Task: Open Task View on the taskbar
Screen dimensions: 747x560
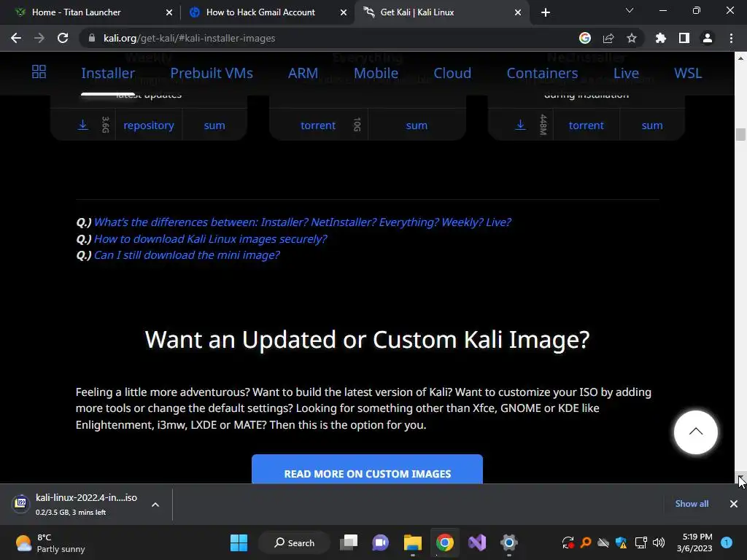Action: [x=348, y=542]
